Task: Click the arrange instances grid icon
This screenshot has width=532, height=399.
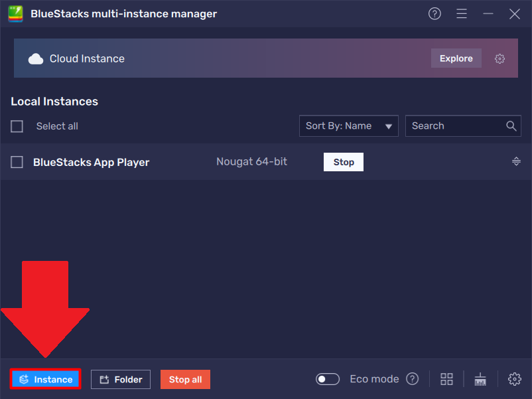Action: tap(446, 379)
